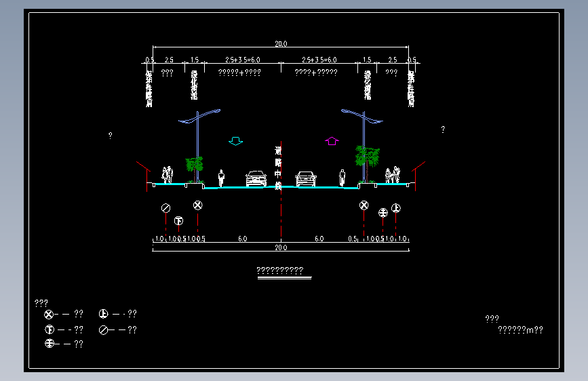The image size is (588, 381).
Task: Select the right crossed-circle pipe symbol under the section
Action: (364, 205)
